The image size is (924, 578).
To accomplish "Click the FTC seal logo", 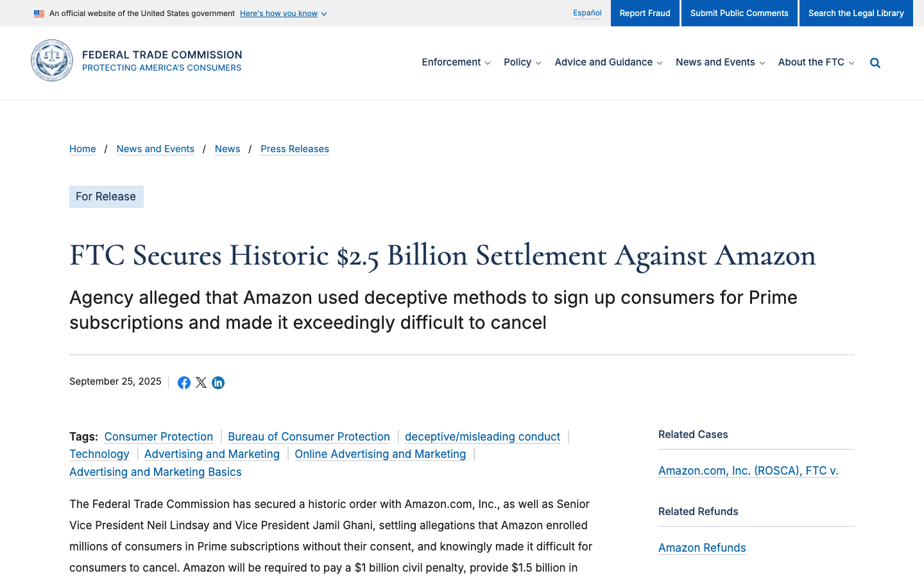I will point(52,60).
